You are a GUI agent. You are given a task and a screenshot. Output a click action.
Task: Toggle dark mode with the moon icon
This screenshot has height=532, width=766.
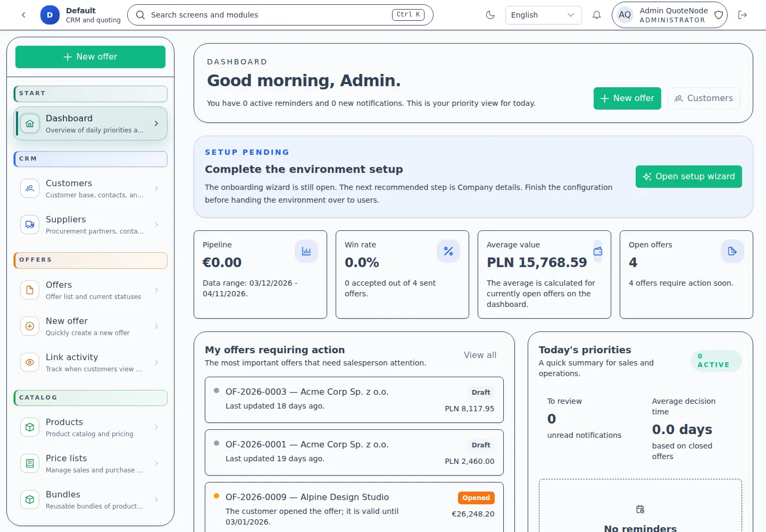click(x=490, y=15)
